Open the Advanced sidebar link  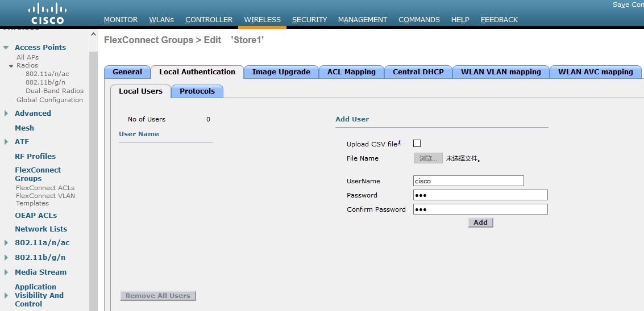coord(33,114)
